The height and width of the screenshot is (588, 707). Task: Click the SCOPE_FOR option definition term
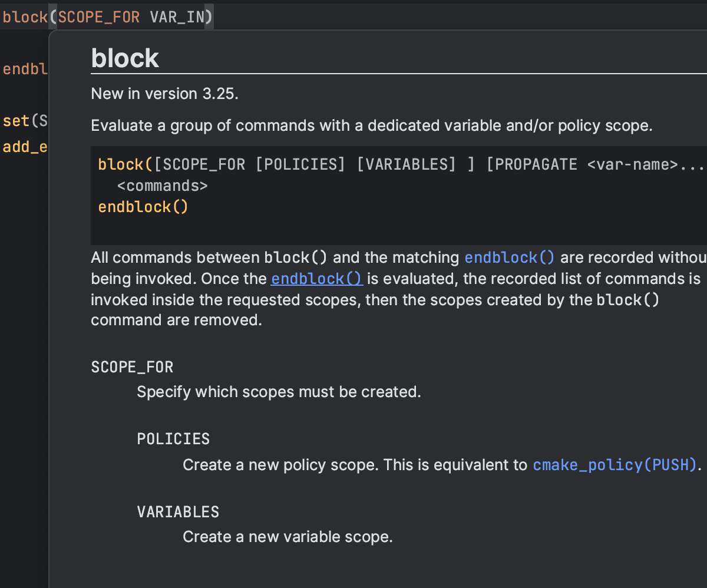132,367
